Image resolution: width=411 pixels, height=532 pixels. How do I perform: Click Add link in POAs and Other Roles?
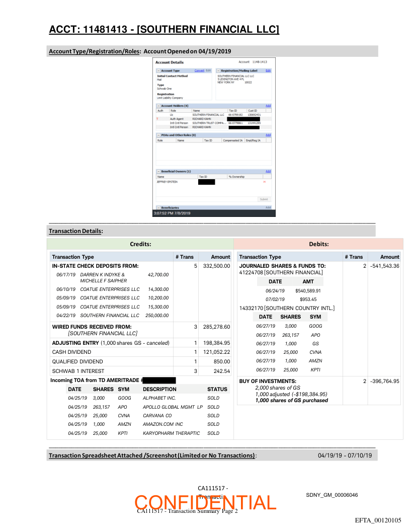click(268, 135)
